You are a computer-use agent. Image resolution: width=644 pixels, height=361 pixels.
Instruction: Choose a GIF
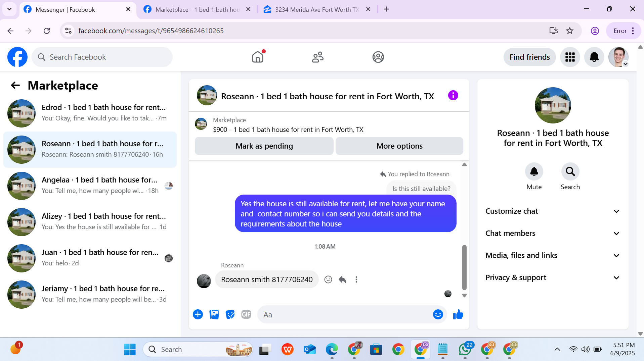point(246,315)
